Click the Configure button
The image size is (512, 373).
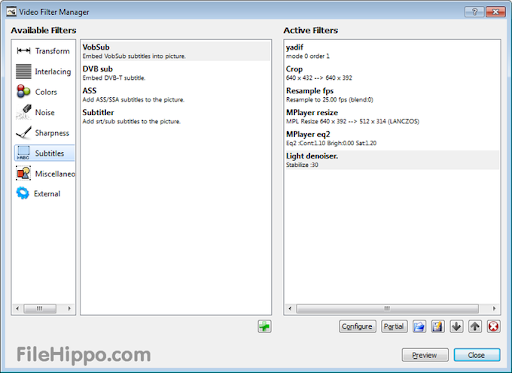357,327
